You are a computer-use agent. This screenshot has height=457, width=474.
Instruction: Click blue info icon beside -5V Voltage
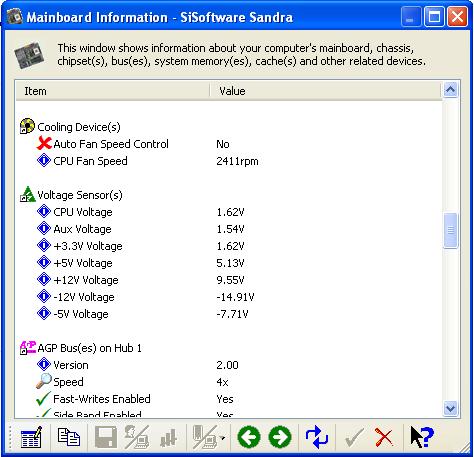pyautogui.click(x=44, y=313)
